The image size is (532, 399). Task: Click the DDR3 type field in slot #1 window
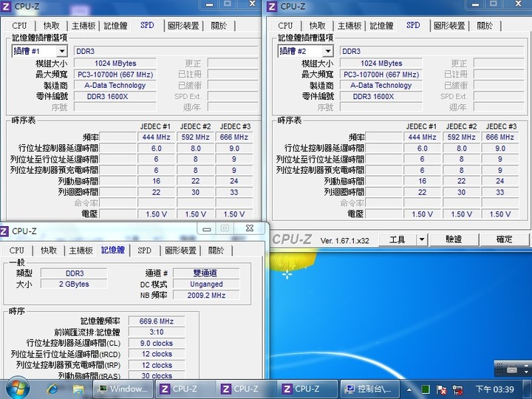(166, 51)
